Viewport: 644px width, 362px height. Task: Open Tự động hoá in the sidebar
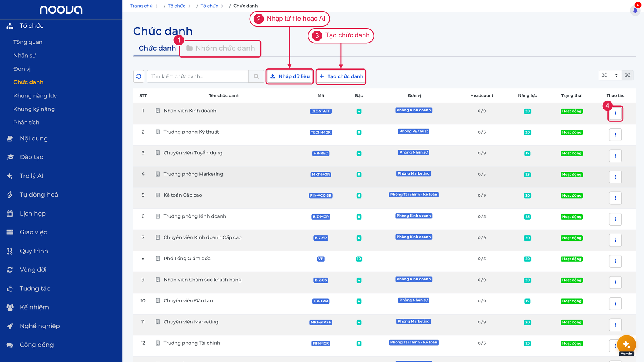[38, 195]
